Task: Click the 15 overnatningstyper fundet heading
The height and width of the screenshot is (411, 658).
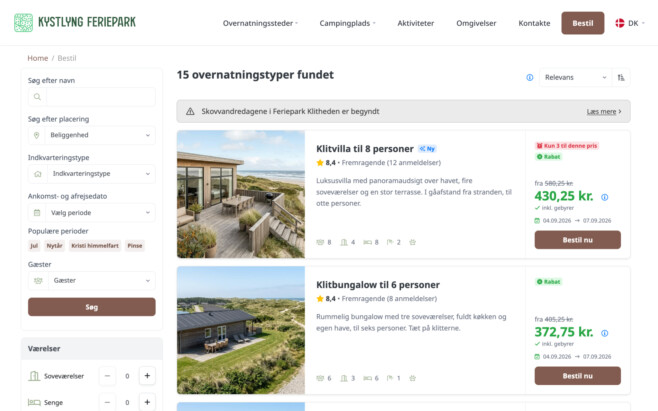Action: [x=255, y=75]
